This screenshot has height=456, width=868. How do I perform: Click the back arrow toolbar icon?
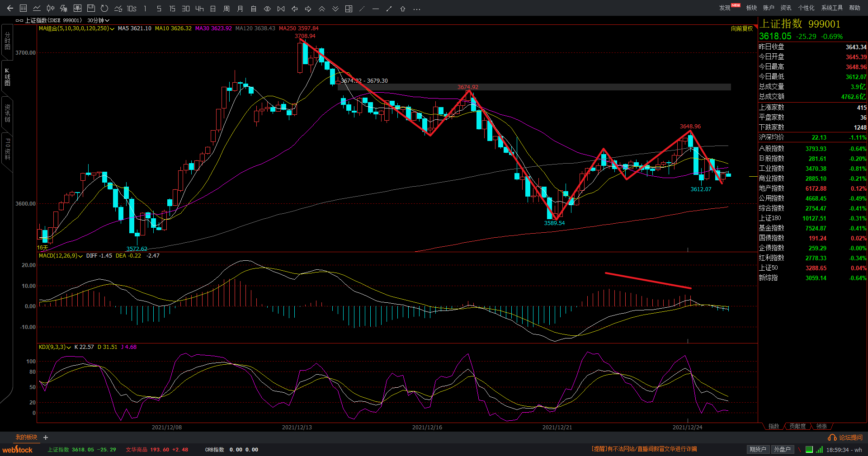tap(10, 9)
